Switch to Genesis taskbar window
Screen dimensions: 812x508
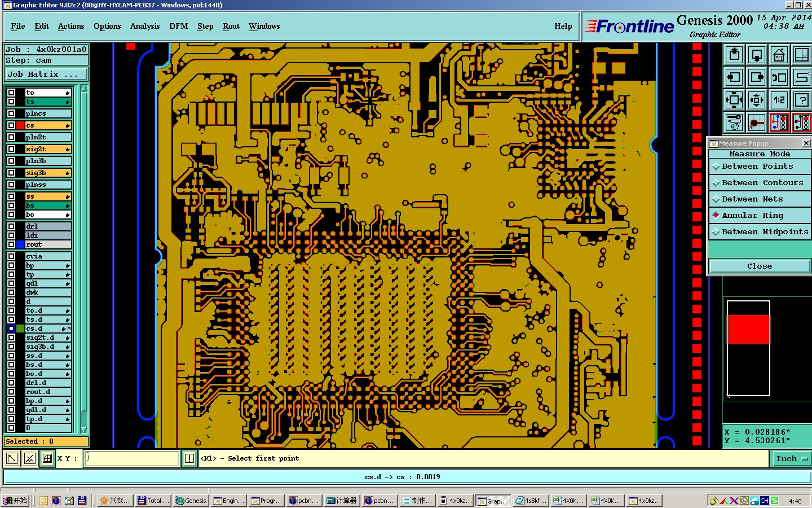pos(191,501)
